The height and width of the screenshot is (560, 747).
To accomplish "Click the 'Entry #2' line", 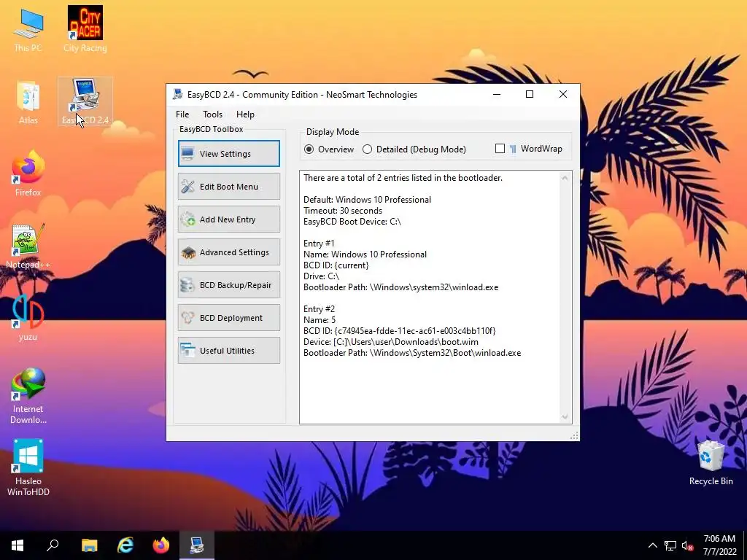I will point(319,309).
